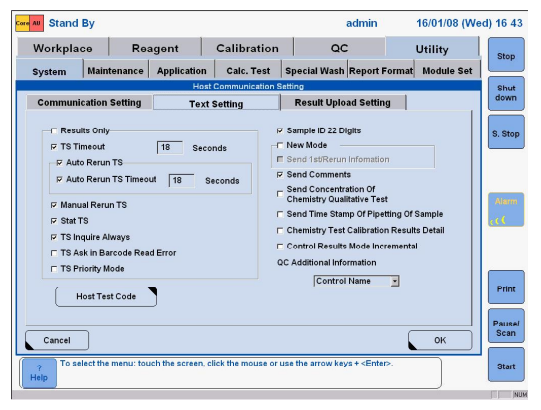Viewport: 541px width, 410px height.
Task: Confirm settings with OK
Action: coord(440,340)
